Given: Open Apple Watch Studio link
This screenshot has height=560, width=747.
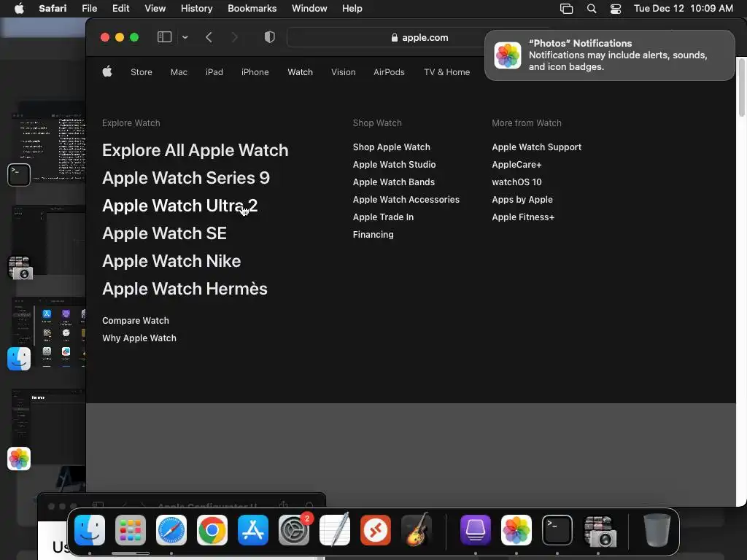Looking at the screenshot, I should click(395, 165).
